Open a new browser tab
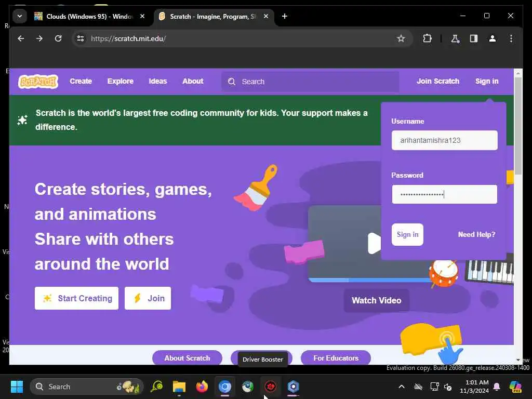Screen dimensions: 532x399 point(284,16)
